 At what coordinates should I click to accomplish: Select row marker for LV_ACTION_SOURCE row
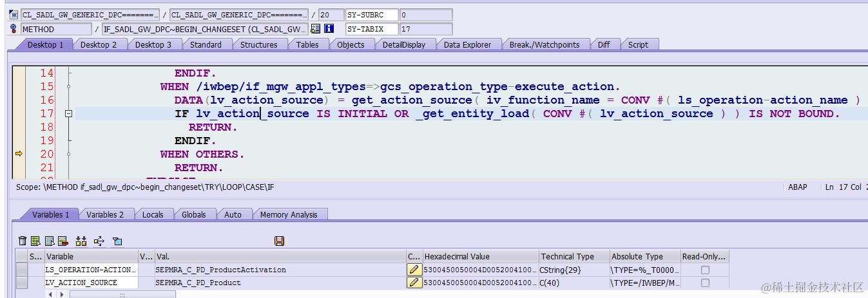click(x=22, y=283)
